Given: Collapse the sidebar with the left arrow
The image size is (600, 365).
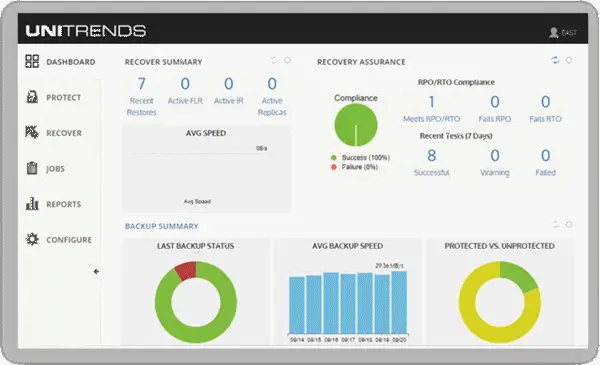Looking at the screenshot, I should pos(96,272).
